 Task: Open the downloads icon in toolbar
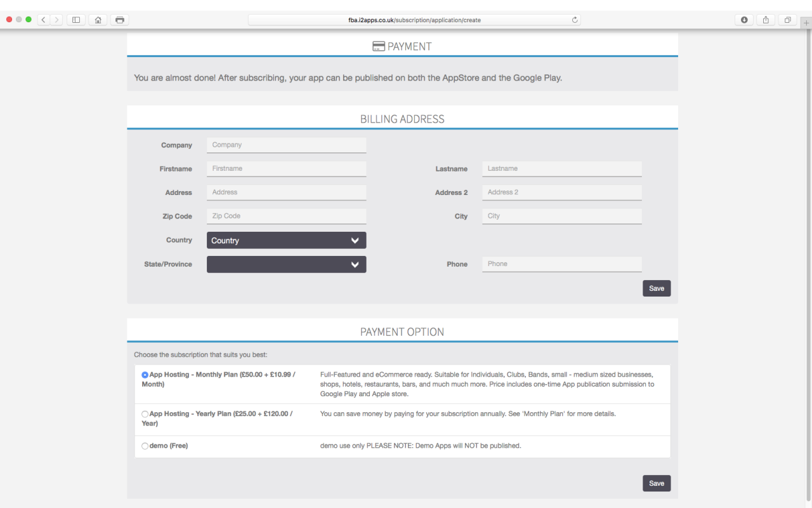(x=744, y=20)
